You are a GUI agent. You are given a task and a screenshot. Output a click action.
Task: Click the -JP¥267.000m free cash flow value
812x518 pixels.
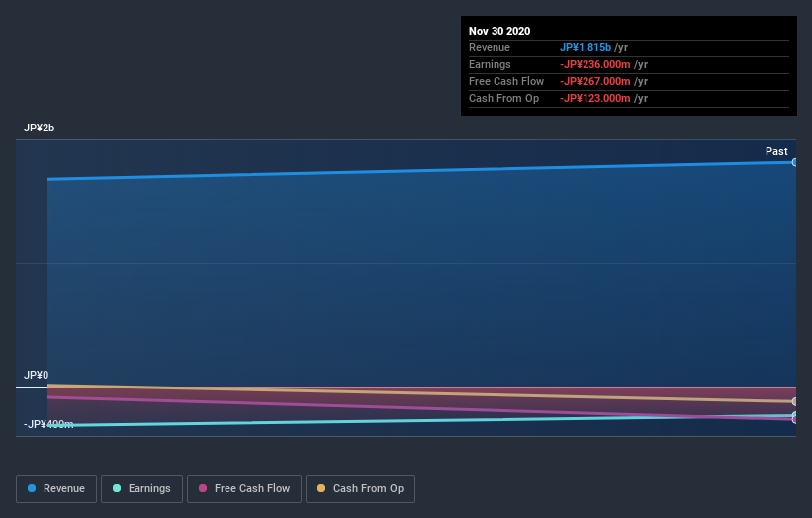595,81
